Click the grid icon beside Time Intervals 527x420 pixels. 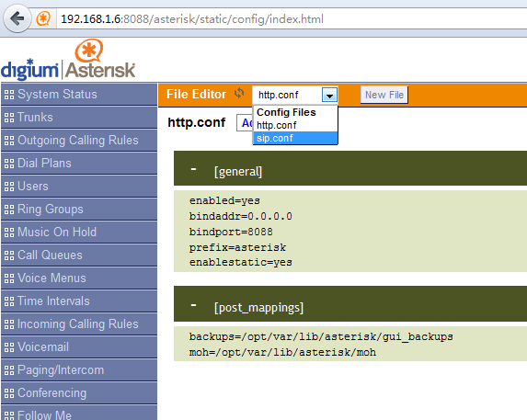pos(9,301)
